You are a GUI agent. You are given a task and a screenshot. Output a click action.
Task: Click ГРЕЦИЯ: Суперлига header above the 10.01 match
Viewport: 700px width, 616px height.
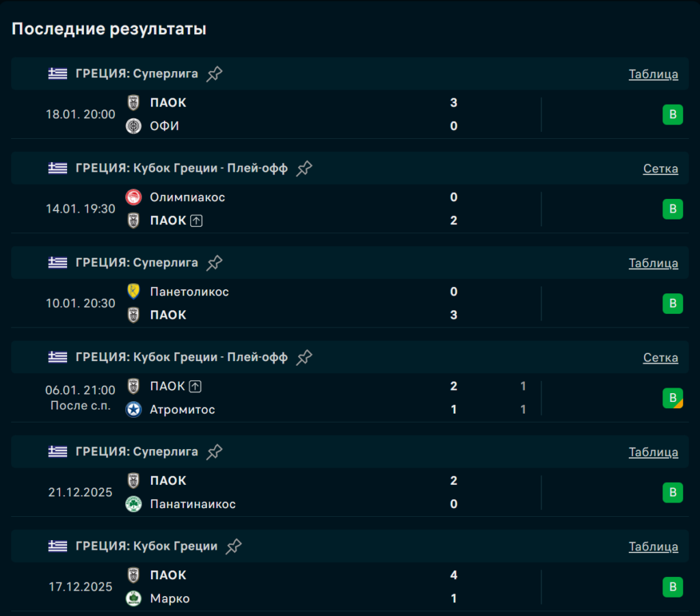click(137, 263)
